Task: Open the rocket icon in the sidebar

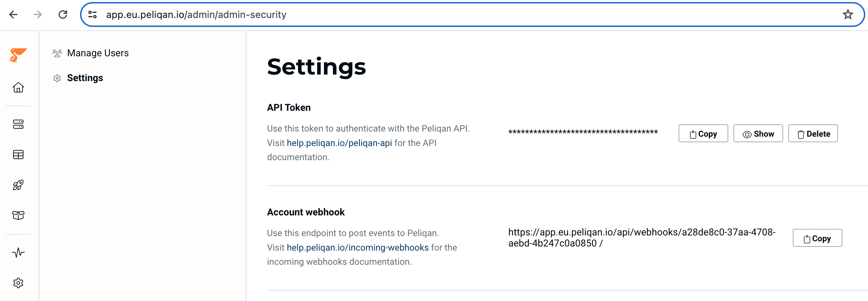Action: pyautogui.click(x=18, y=185)
